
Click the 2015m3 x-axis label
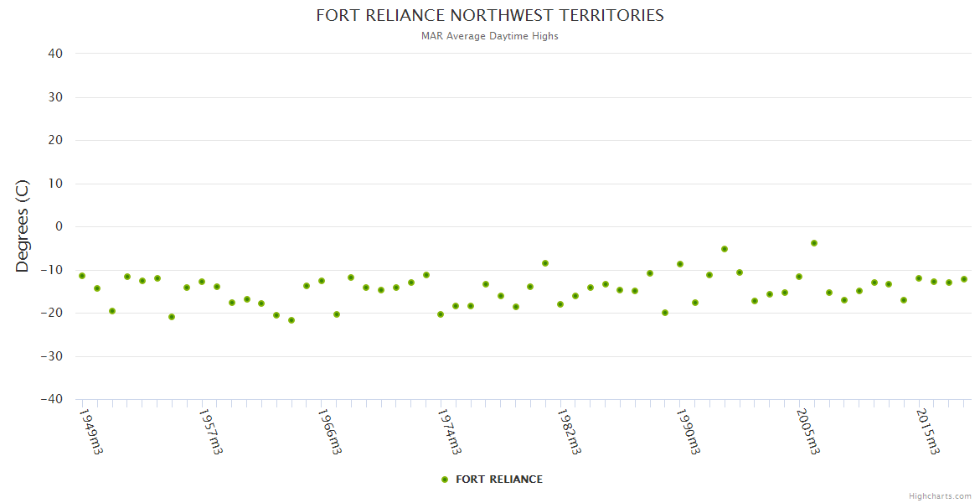pos(926,431)
